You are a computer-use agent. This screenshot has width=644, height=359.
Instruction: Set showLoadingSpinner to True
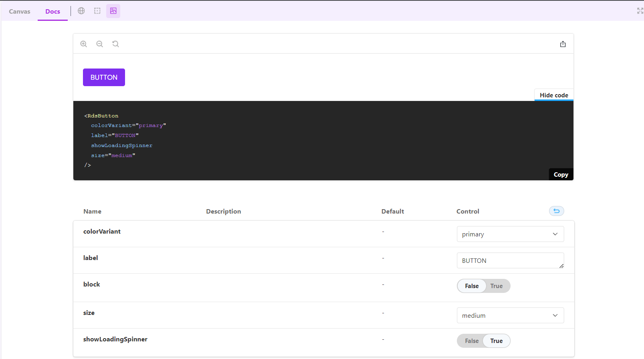497,341
